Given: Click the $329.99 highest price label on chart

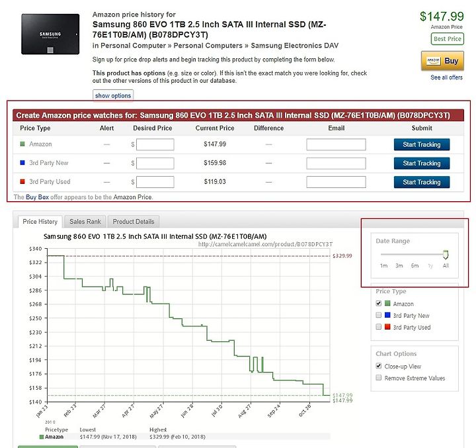Looking at the screenshot, I should (x=342, y=256).
